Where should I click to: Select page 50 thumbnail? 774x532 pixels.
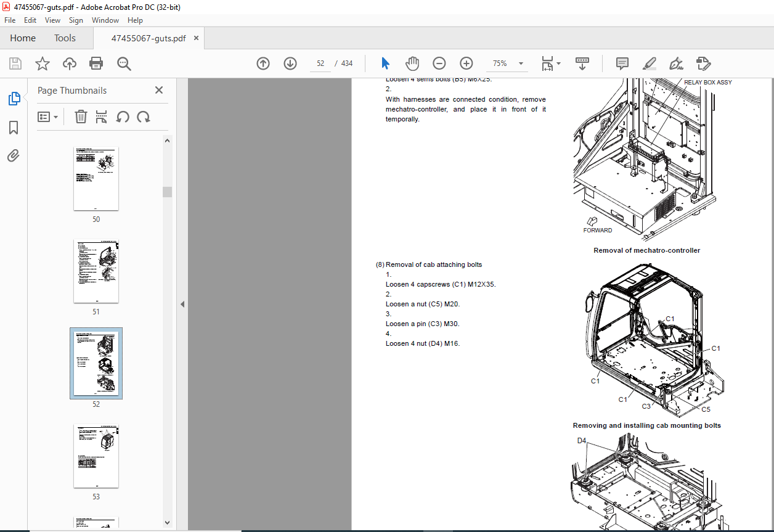(x=96, y=179)
